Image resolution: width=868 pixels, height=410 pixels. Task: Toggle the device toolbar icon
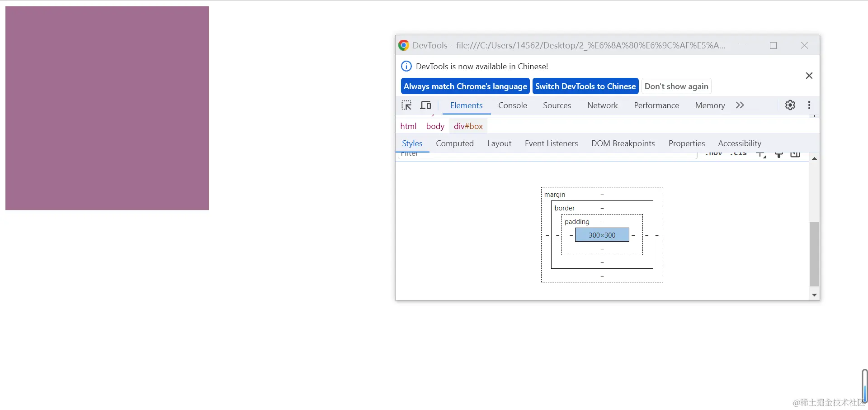425,105
